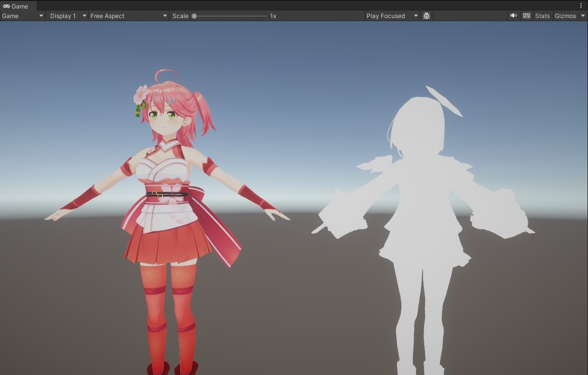Viewport: 588px width, 375px height.
Task: Toggle the Stats overlay button
Action: click(x=542, y=16)
